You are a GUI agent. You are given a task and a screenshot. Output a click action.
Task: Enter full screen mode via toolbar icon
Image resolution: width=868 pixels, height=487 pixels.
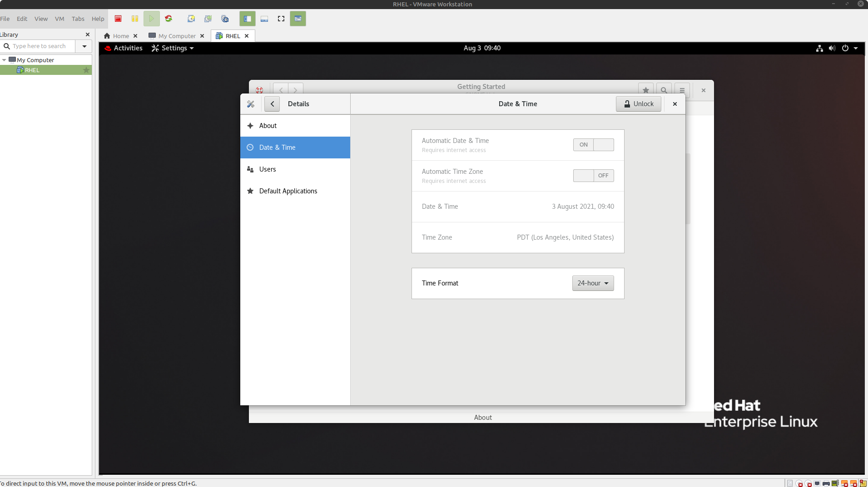click(x=281, y=19)
